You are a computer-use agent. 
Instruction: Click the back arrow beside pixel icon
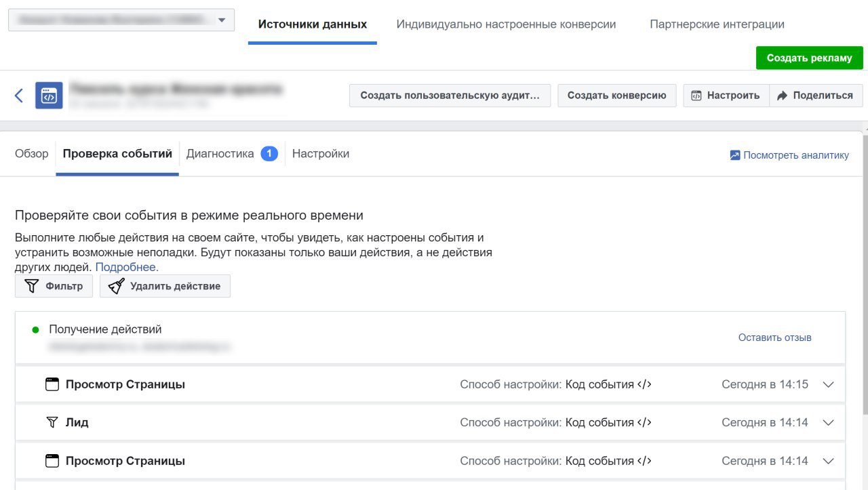pyautogui.click(x=19, y=96)
